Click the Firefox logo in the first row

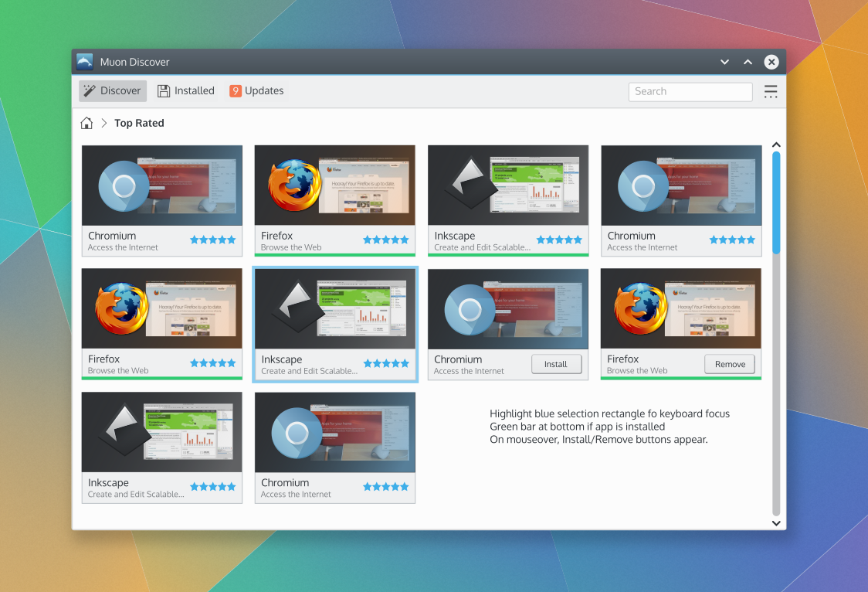tap(294, 185)
